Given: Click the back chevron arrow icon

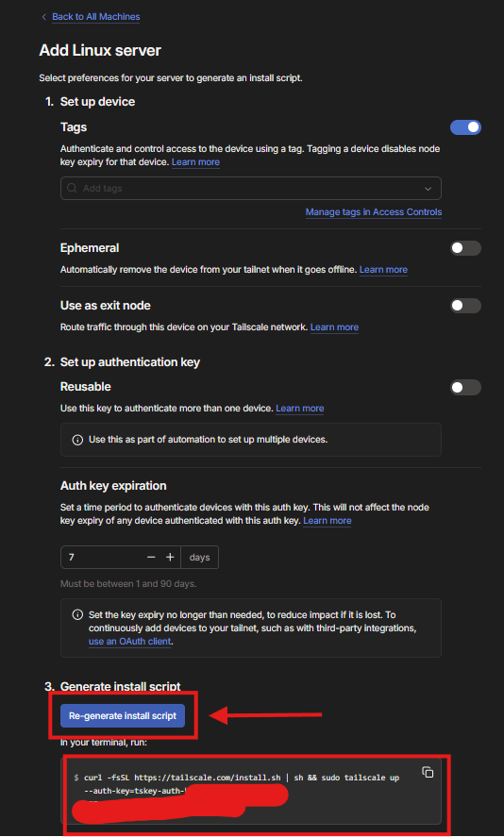Looking at the screenshot, I should coord(43,17).
